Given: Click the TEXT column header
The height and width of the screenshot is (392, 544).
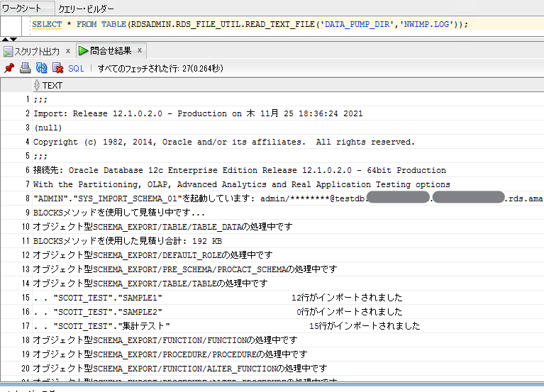Looking at the screenshot, I should click(52, 85).
